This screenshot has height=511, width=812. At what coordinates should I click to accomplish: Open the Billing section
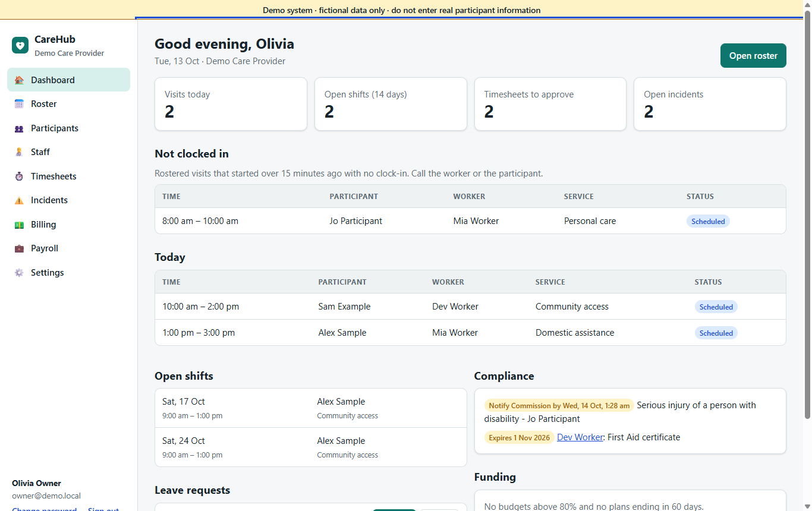(x=68, y=225)
